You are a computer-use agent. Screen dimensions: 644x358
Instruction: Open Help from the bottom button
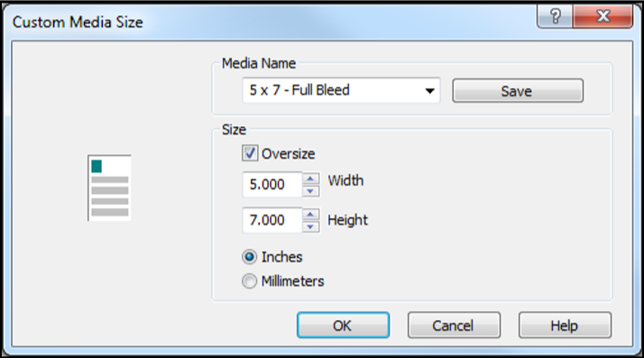[565, 326]
